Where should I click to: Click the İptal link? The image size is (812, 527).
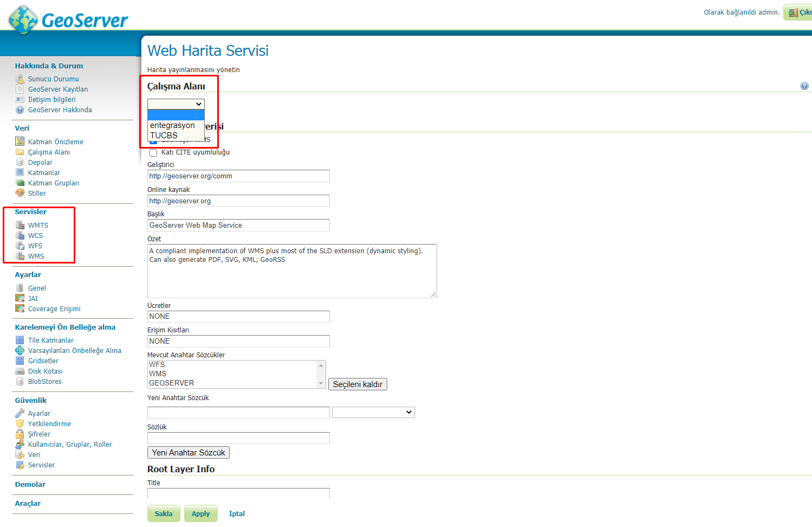(237, 514)
